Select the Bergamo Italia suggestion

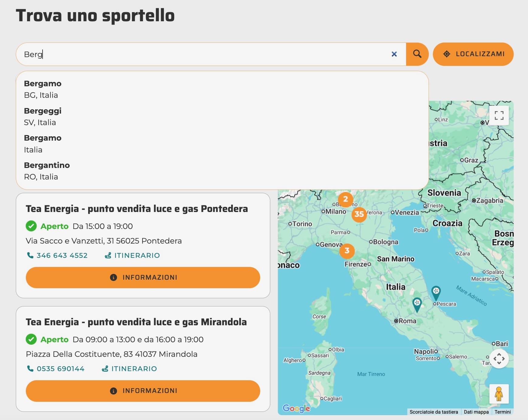43,144
